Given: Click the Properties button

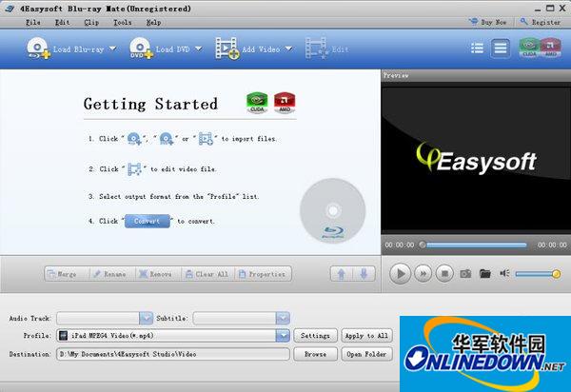Looking at the screenshot, I should click(x=264, y=274).
